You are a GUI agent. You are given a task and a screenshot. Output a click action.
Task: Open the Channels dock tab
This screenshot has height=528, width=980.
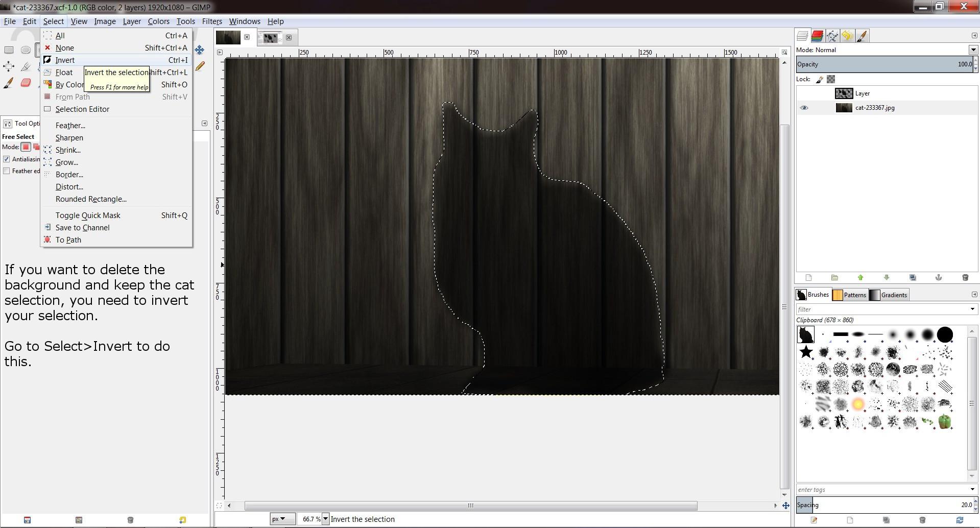pyautogui.click(x=817, y=36)
